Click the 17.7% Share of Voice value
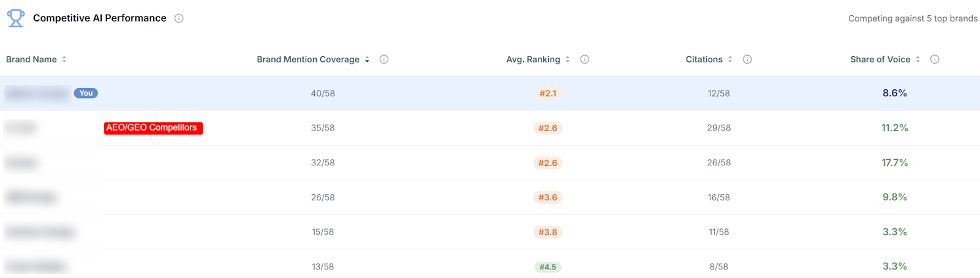This screenshot has width=980, height=278. [x=894, y=163]
